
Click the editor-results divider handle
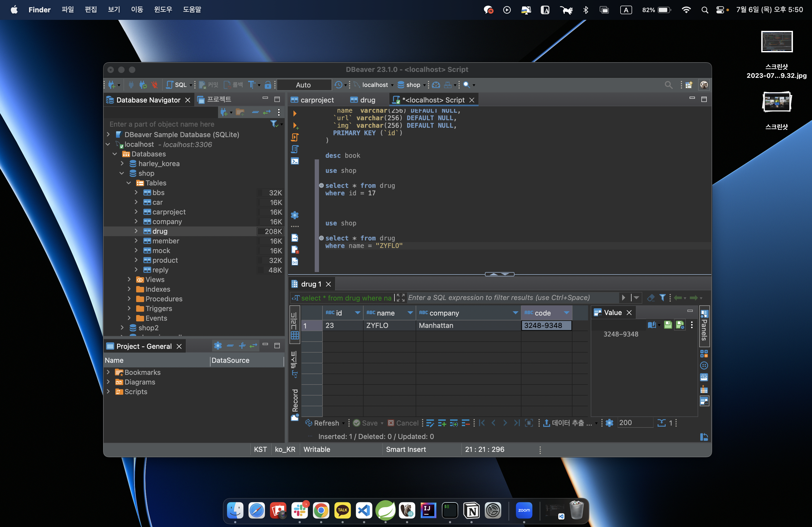point(499,274)
